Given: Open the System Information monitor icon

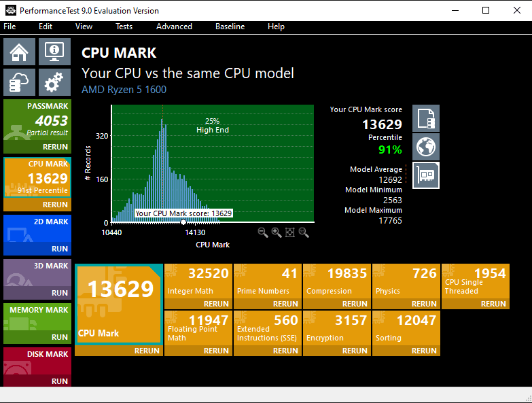Looking at the screenshot, I should point(54,52).
